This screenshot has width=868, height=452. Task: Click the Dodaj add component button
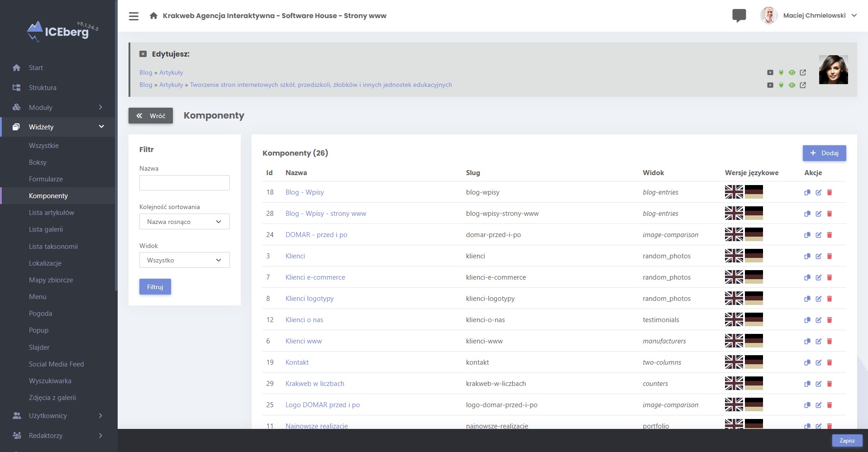pos(824,153)
